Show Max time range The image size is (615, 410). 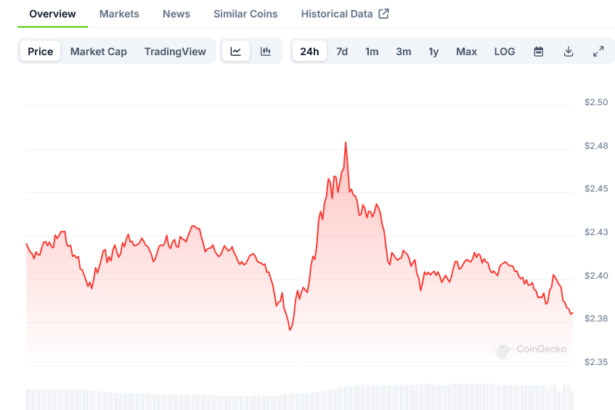point(466,51)
